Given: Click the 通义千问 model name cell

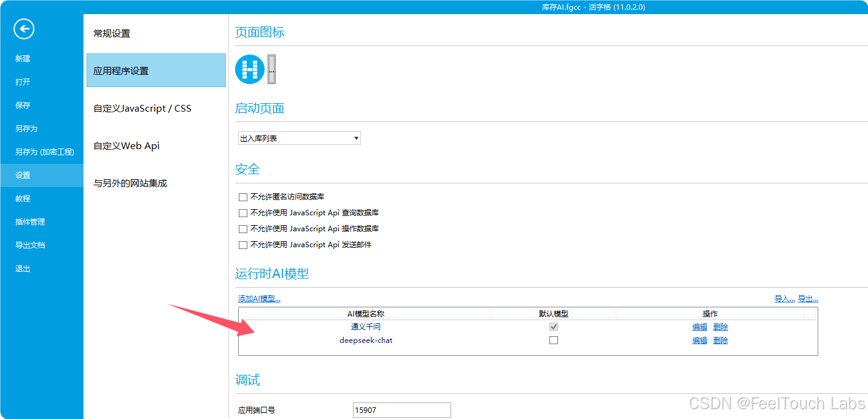Looking at the screenshot, I should point(366,327).
